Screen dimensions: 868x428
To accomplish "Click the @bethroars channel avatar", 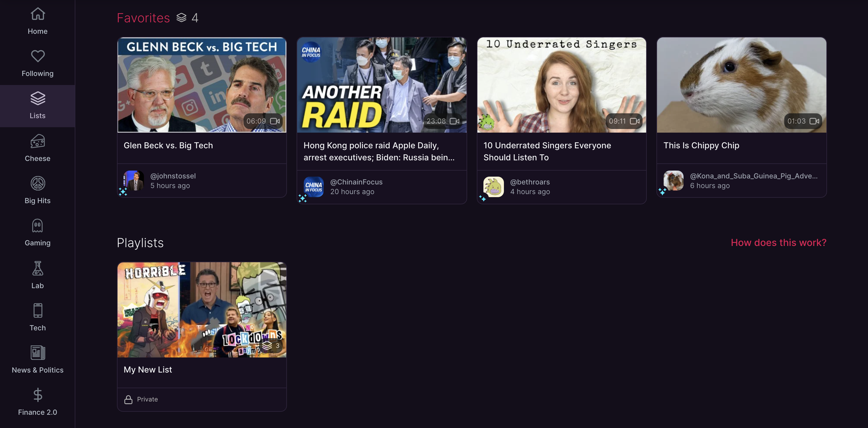I will pyautogui.click(x=493, y=187).
